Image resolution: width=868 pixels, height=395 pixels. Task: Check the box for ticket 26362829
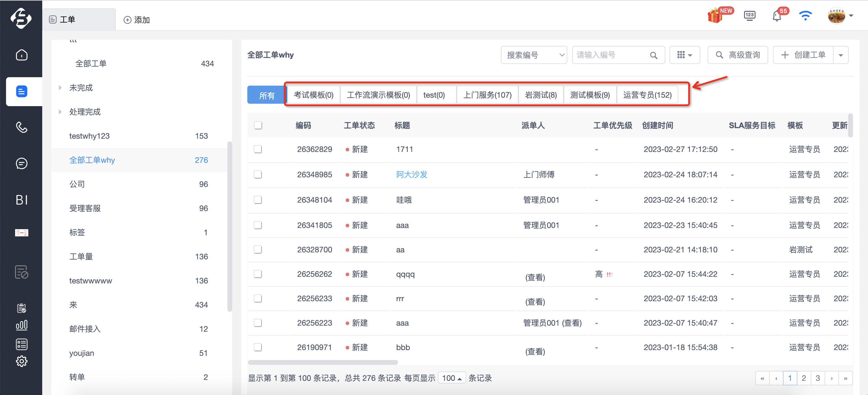[x=258, y=149]
